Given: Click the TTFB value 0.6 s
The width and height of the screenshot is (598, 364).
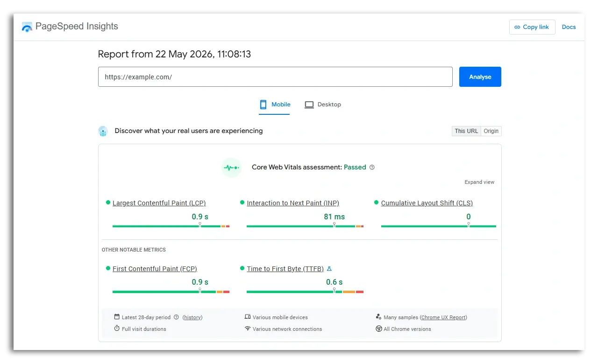Looking at the screenshot, I should click(x=335, y=282).
